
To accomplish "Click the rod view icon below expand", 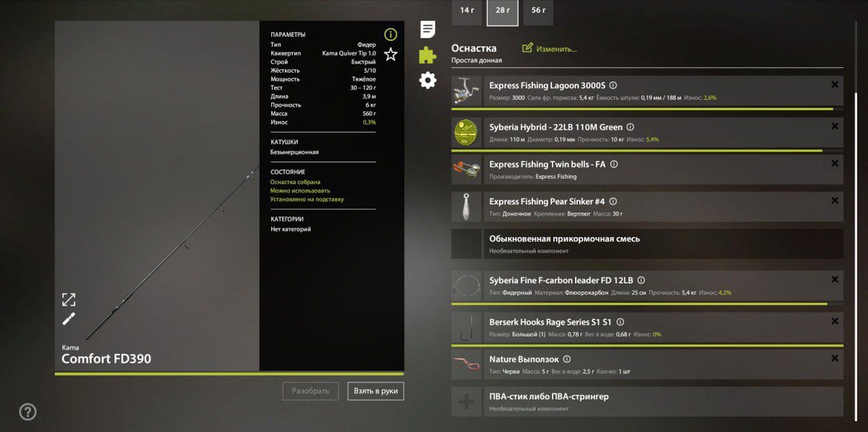I will coord(69,319).
